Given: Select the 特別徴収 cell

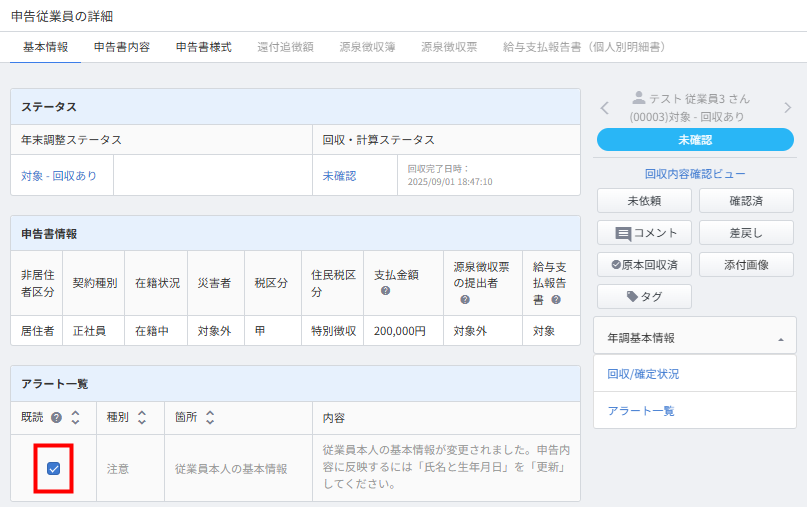Looking at the screenshot, I should (332, 331).
